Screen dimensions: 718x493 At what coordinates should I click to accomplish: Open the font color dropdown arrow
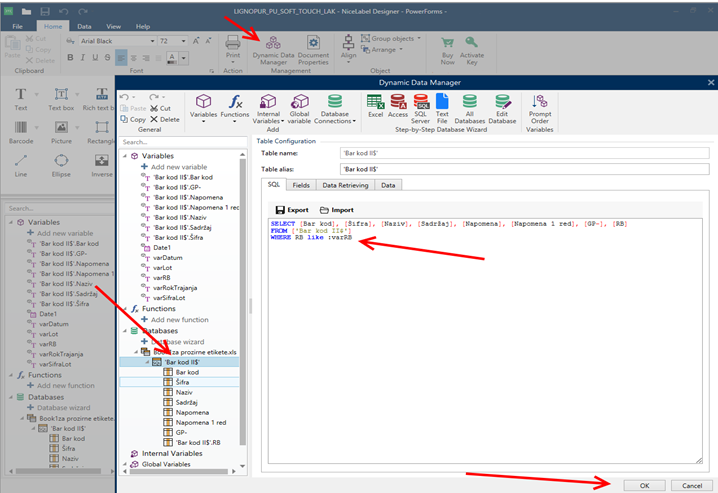(x=184, y=58)
